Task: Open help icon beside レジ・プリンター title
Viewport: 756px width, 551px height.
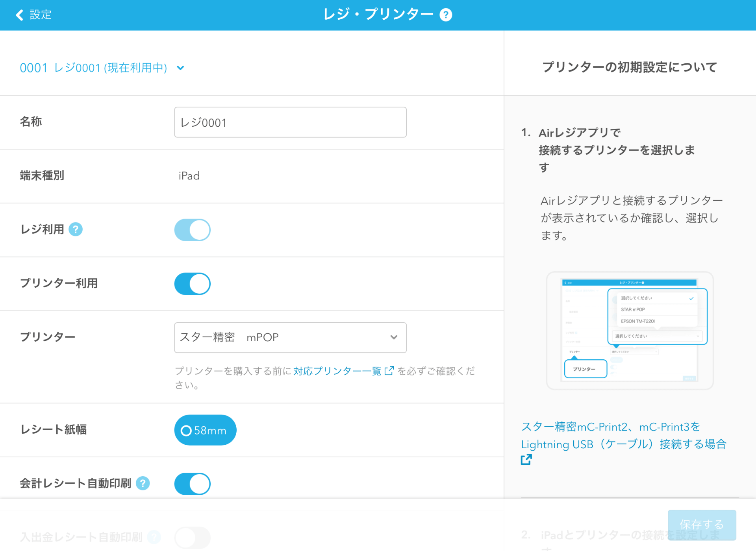Action: tap(446, 15)
